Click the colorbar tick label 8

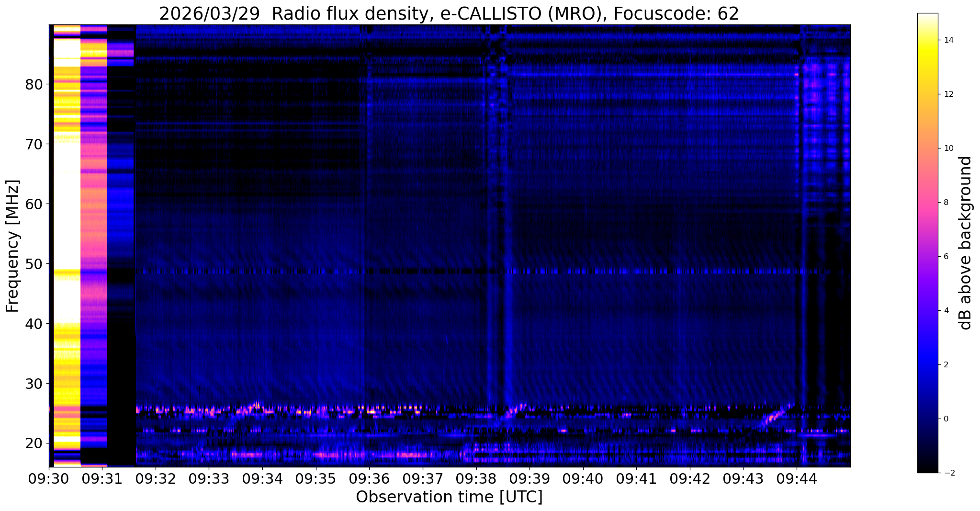(945, 203)
